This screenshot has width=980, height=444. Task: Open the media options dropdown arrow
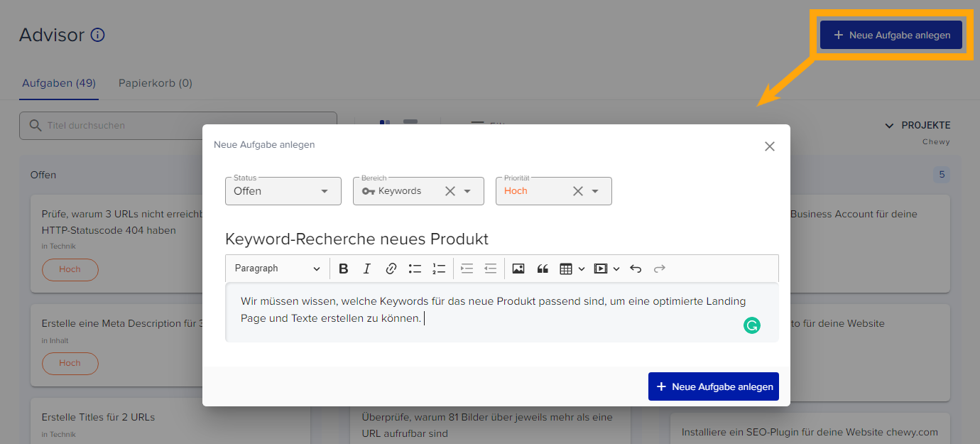click(616, 269)
